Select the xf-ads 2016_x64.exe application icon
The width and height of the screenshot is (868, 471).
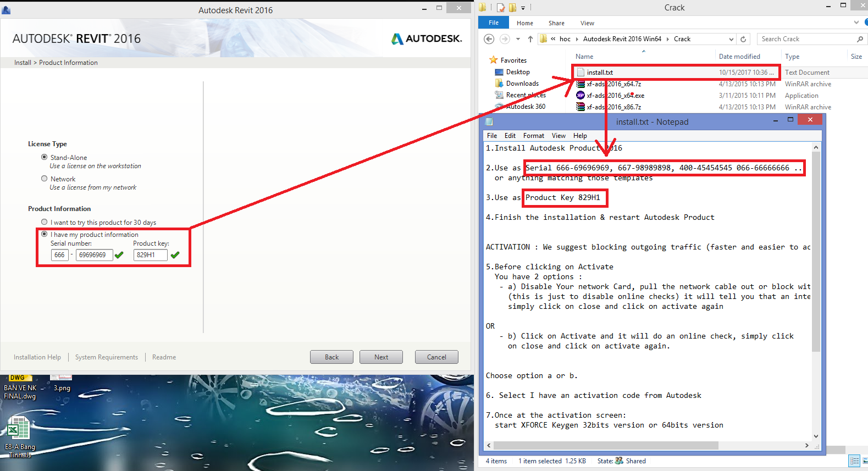(580, 96)
